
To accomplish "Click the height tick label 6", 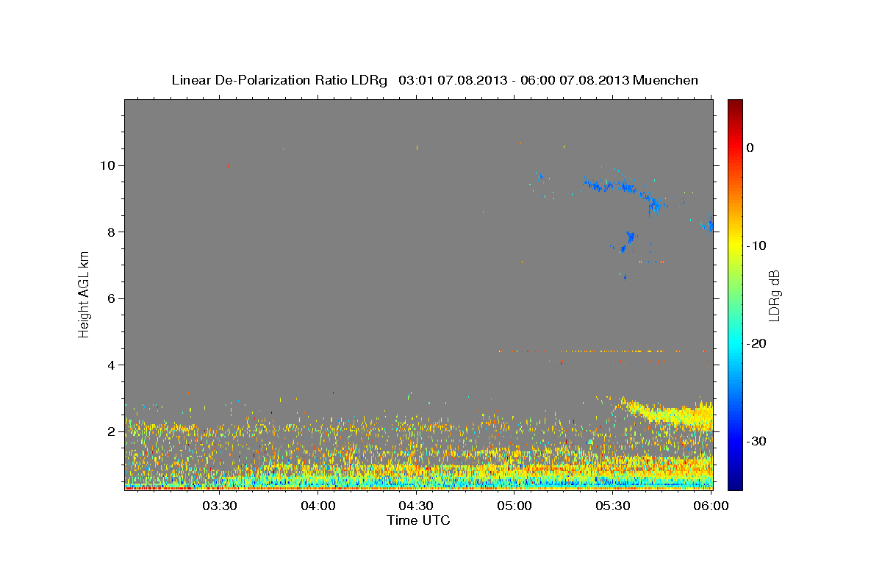I will pyautogui.click(x=111, y=298).
